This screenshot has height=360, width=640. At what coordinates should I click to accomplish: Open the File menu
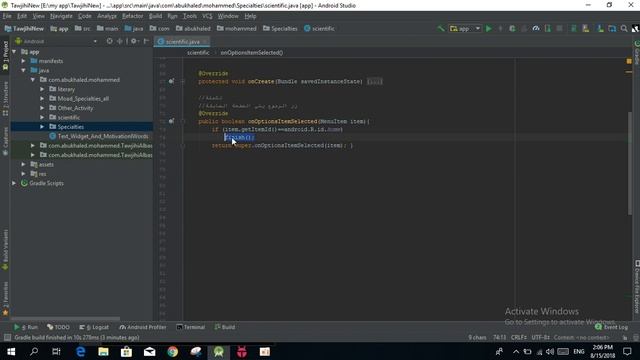click(7, 16)
